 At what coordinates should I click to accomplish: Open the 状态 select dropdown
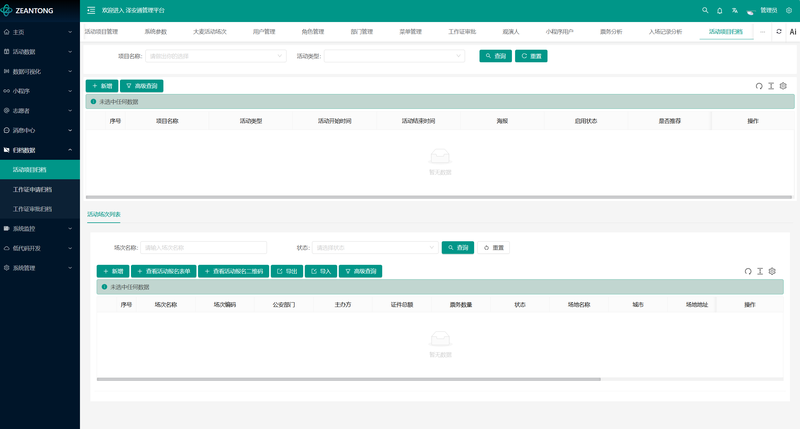point(375,247)
